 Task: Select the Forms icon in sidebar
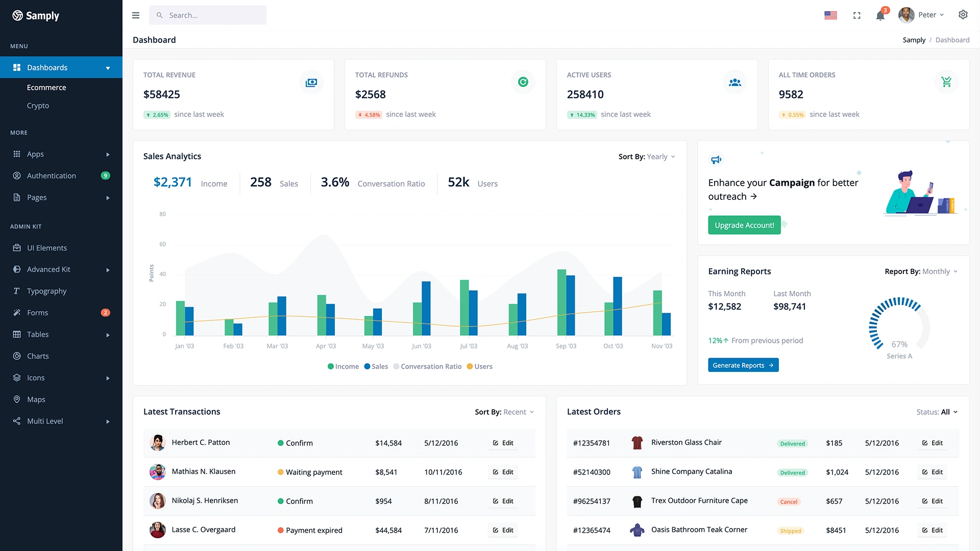[17, 313]
